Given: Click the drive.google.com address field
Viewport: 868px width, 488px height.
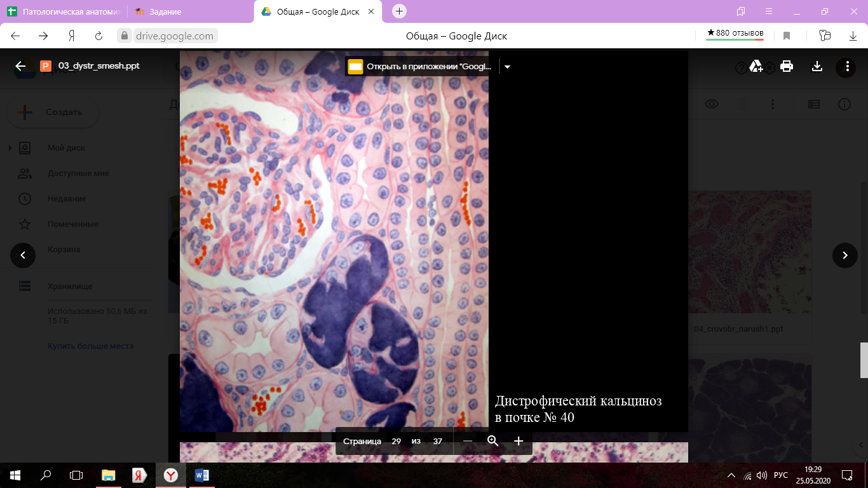Looking at the screenshot, I should click(x=175, y=36).
